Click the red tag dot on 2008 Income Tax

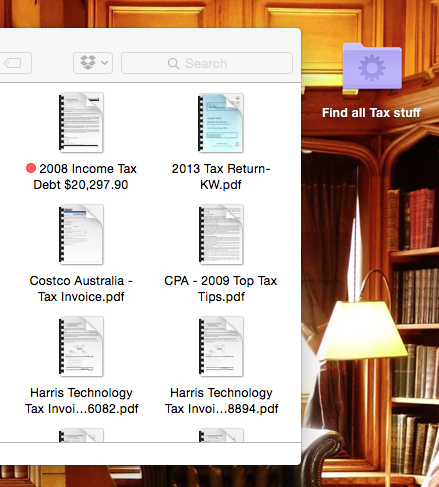(x=31, y=168)
